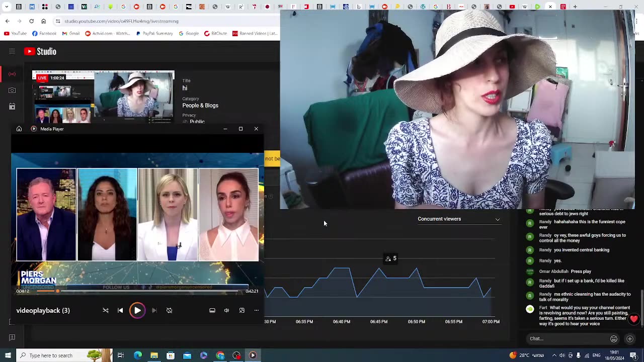This screenshot has width=644, height=362.
Task: Open the YouTube bookmark
Action: [15, 34]
